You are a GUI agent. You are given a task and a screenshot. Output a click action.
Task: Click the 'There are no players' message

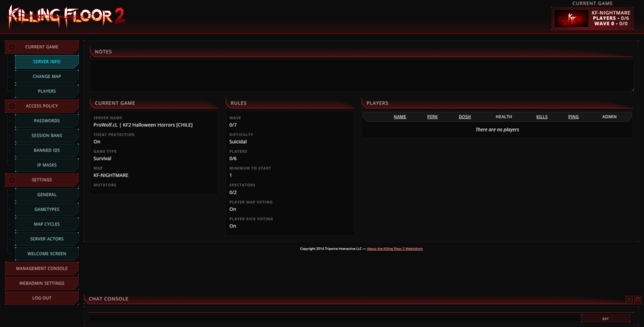pos(497,130)
